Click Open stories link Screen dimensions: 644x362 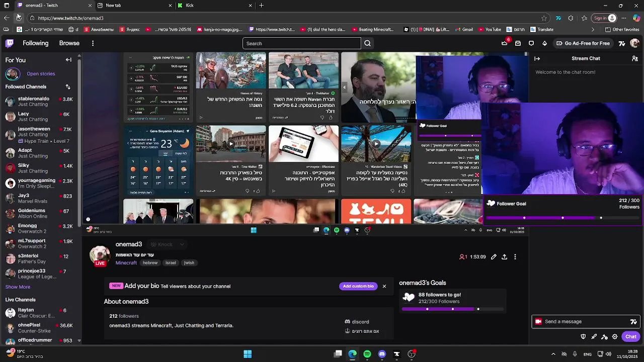click(41, 74)
